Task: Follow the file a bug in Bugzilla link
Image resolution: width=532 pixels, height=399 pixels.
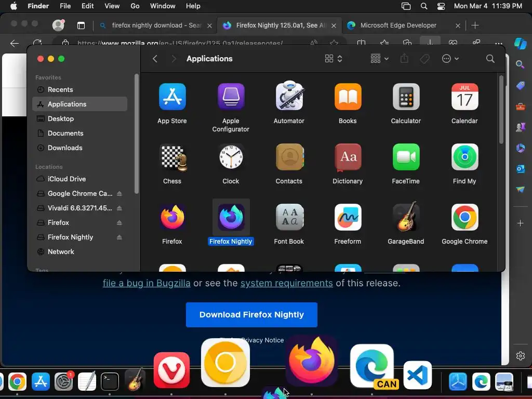Action: (x=147, y=283)
